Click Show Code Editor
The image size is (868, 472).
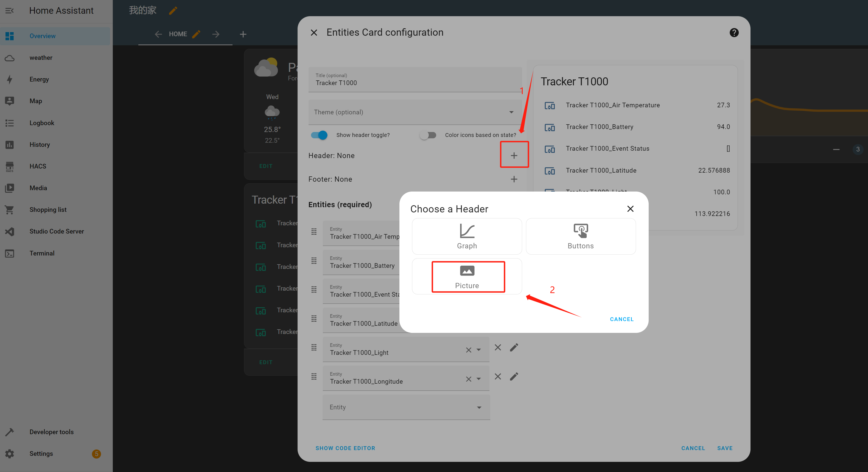[x=345, y=448]
